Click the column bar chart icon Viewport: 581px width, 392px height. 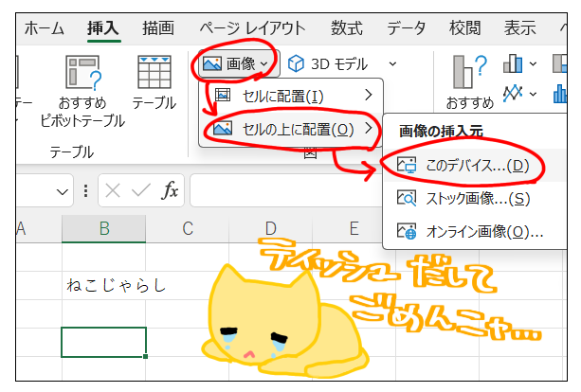coord(513,63)
